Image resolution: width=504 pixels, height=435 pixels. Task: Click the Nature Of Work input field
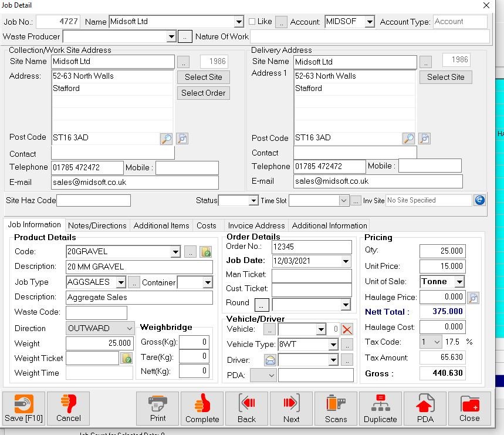370,36
